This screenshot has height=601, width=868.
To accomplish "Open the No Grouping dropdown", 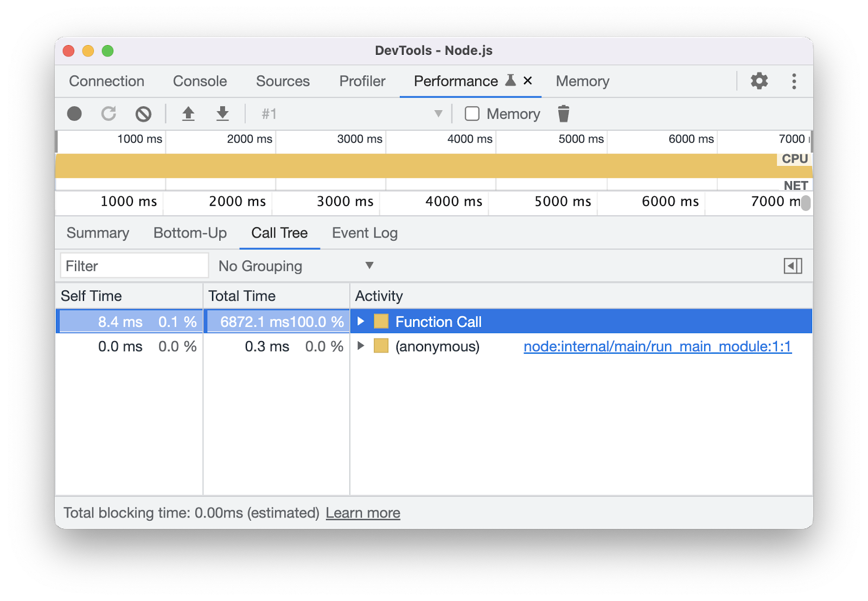I will coord(296,266).
